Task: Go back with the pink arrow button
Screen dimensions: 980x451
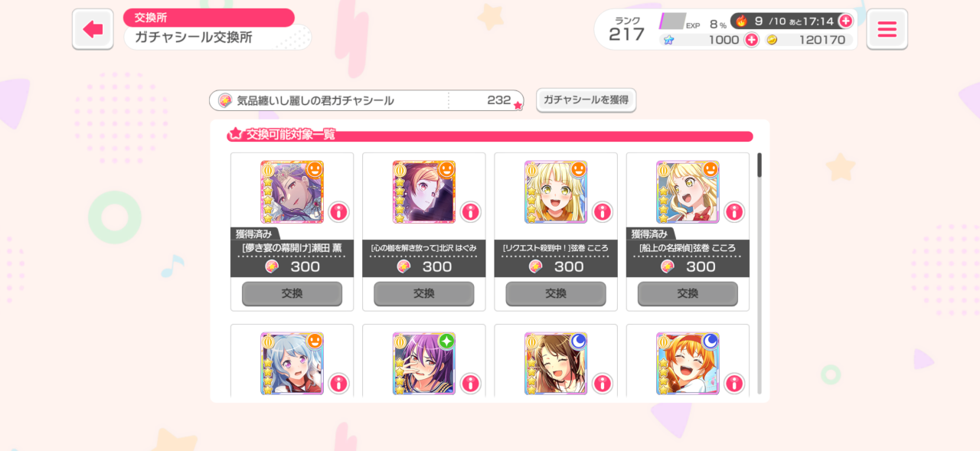Action: [93, 30]
